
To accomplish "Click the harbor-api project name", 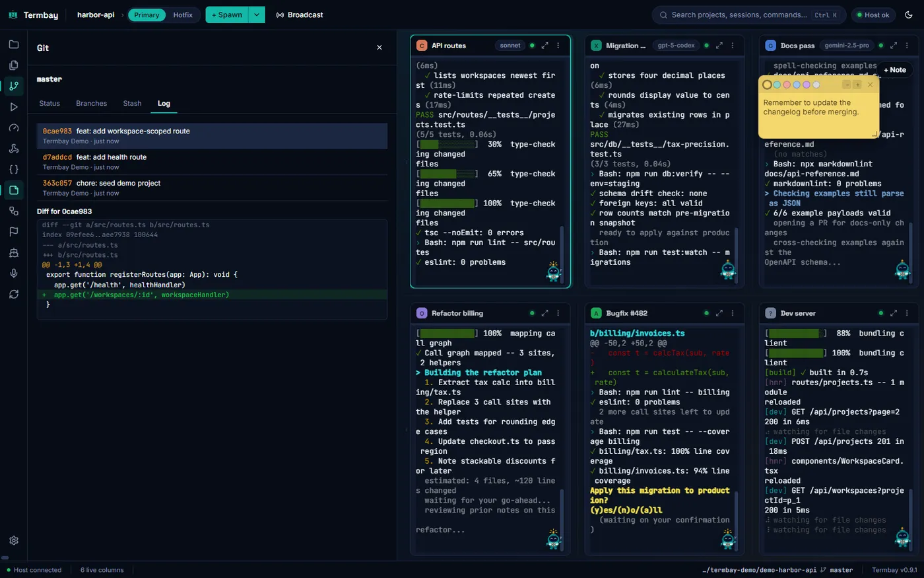I will coord(96,15).
